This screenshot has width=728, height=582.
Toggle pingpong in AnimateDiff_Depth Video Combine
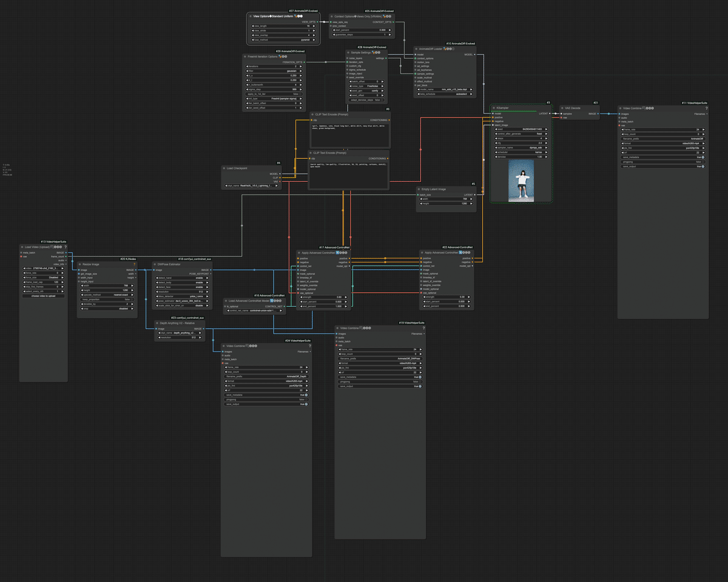coord(266,400)
